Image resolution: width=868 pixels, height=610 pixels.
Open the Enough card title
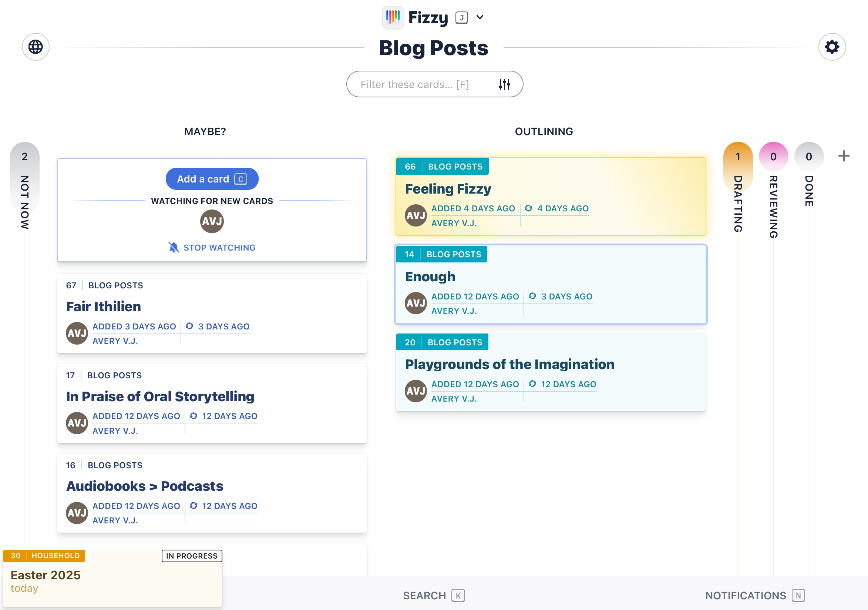(x=430, y=276)
